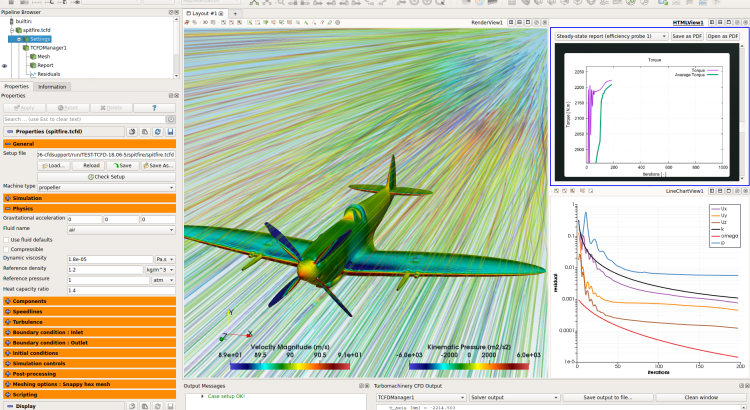This screenshot has width=750, height=410.
Task: Click the advanced search toggle gear icon
Action: pyautogui.click(x=171, y=119)
